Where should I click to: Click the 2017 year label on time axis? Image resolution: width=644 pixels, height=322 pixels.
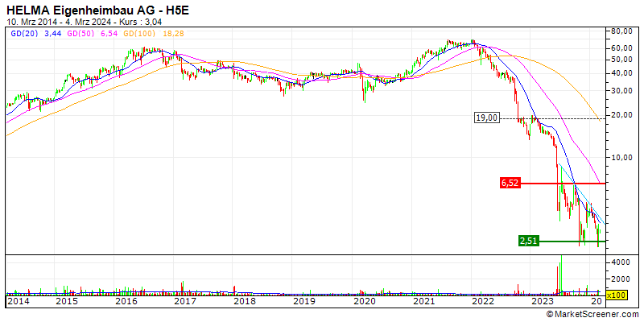click(x=186, y=302)
